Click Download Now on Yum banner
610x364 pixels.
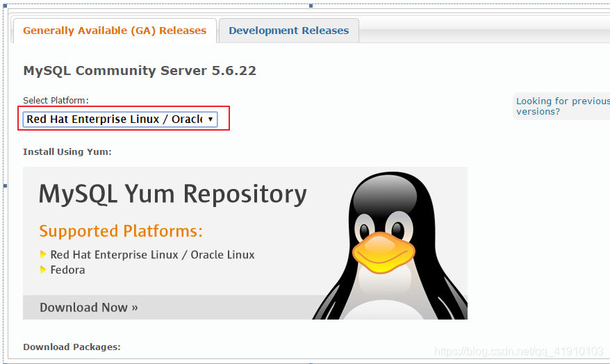coord(89,308)
